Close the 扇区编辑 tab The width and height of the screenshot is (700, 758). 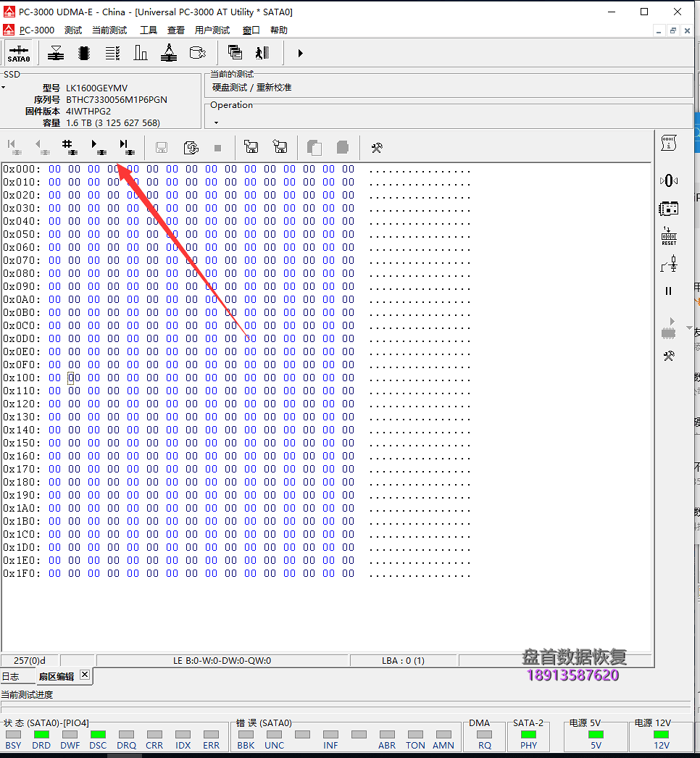click(x=85, y=675)
